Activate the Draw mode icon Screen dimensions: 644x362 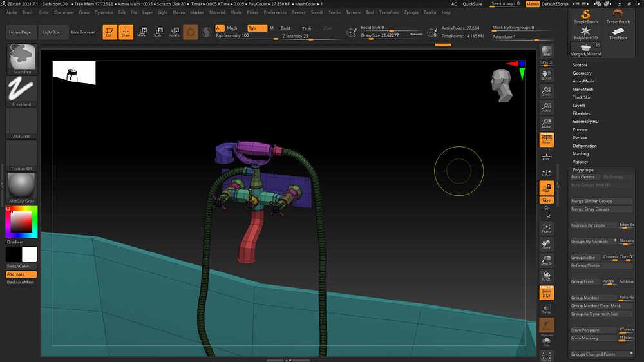[126, 32]
